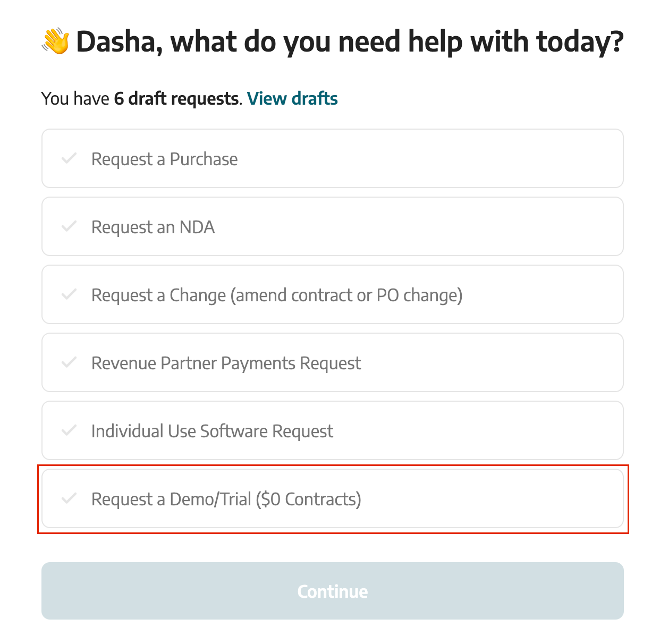Select the Request a Purchase option

[x=332, y=158]
